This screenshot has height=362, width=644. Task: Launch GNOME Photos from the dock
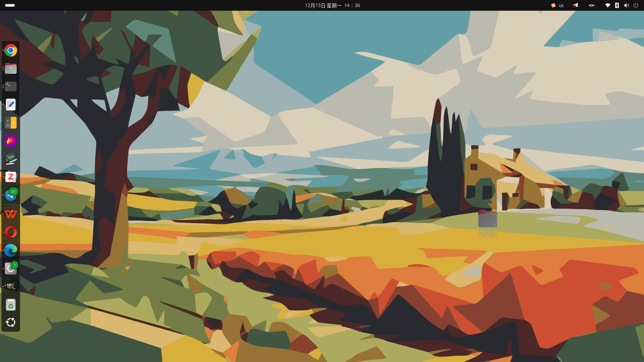(11, 141)
